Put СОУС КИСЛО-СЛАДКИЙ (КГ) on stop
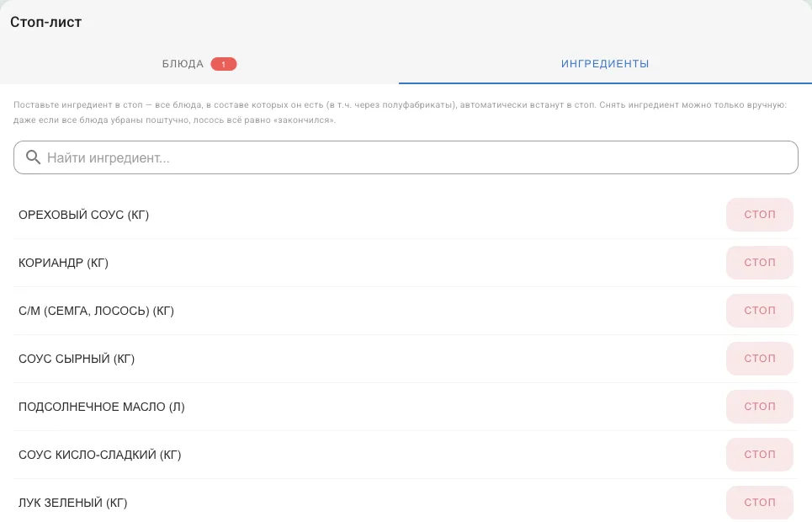 pyautogui.click(x=760, y=455)
